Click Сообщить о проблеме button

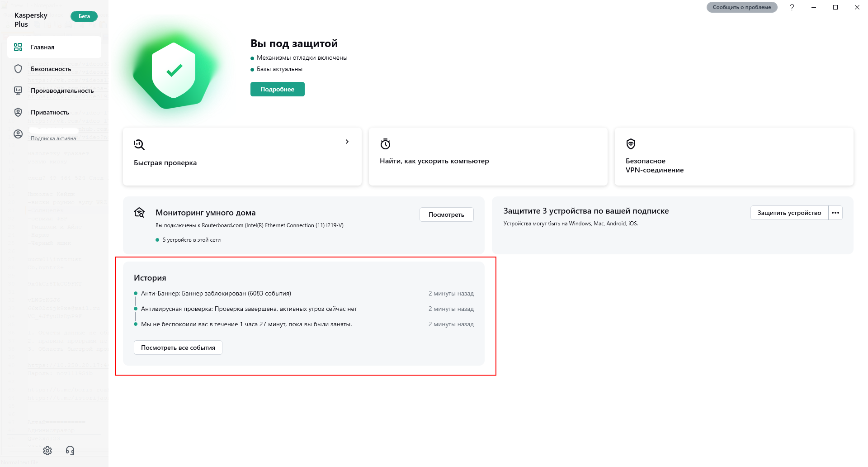point(742,7)
